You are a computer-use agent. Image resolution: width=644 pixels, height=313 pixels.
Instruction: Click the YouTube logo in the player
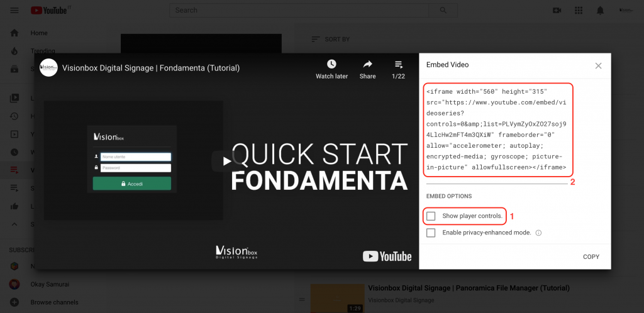pyautogui.click(x=387, y=256)
